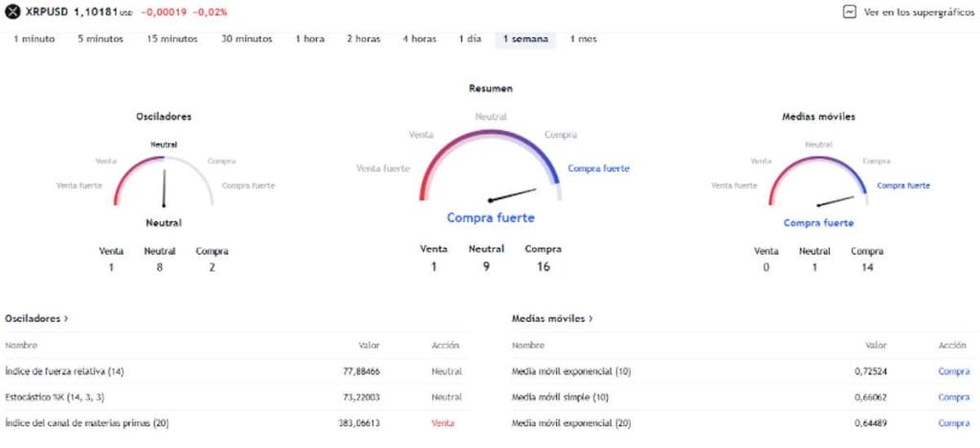This screenshot has height=448, width=980.
Task: Open Ver en los supergráficos link
Action: pyautogui.click(x=919, y=11)
